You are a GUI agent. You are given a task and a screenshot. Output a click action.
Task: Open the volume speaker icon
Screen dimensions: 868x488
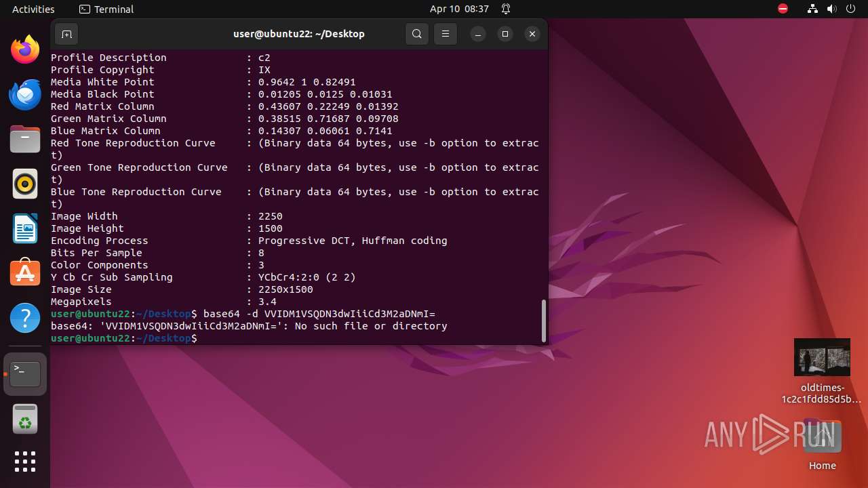coord(832,9)
